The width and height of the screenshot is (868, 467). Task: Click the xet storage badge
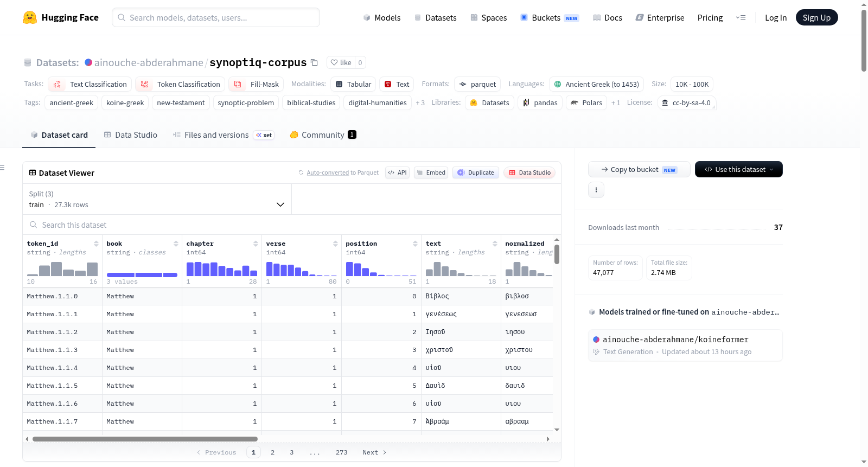click(264, 135)
